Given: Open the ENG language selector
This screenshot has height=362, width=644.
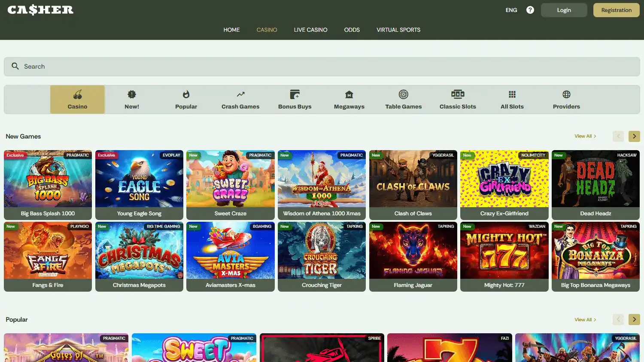Looking at the screenshot, I should point(511,10).
